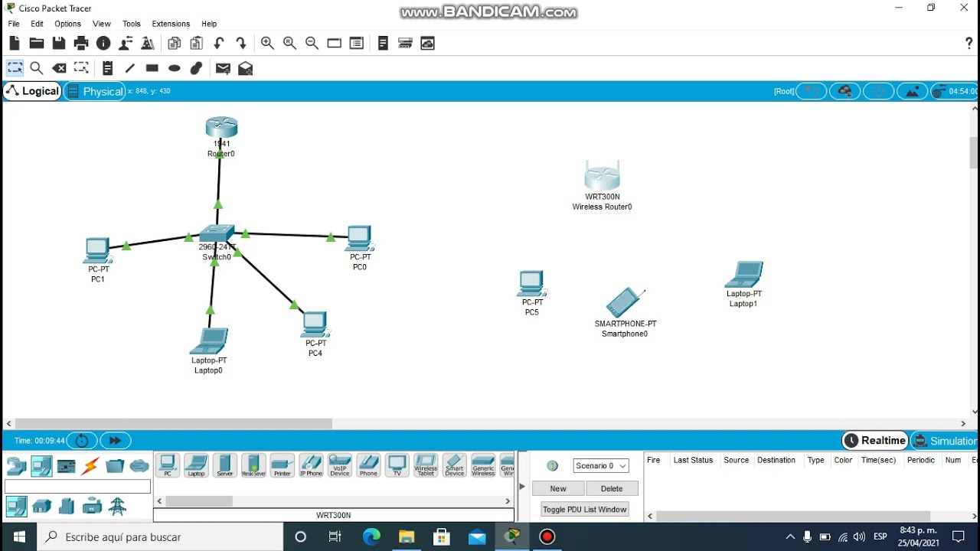The width and height of the screenshot is (980, 551).
Task: Select the Printer device in the palette
Action: (282, 465)
